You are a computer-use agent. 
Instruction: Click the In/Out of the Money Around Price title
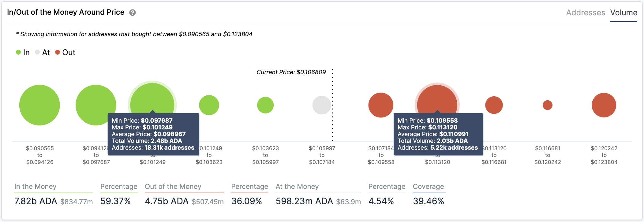point(66,12)
